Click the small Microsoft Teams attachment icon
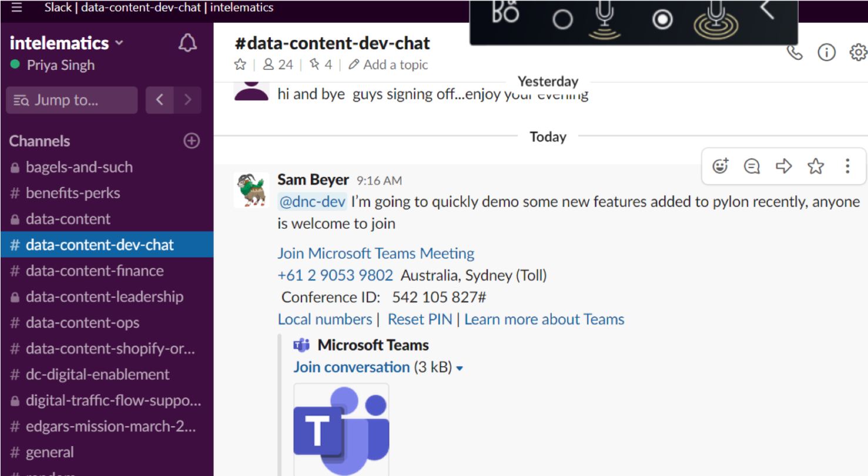This screenshot has height=476, width=868. point(301,345)
